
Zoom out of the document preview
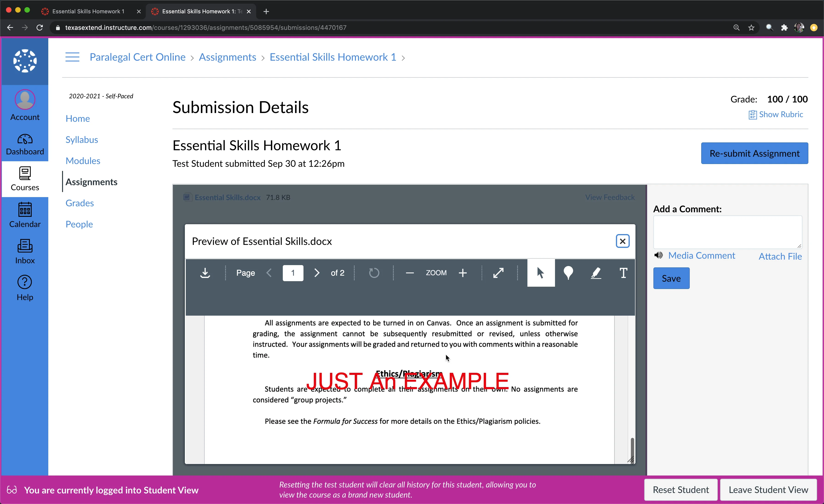(409, 273)
